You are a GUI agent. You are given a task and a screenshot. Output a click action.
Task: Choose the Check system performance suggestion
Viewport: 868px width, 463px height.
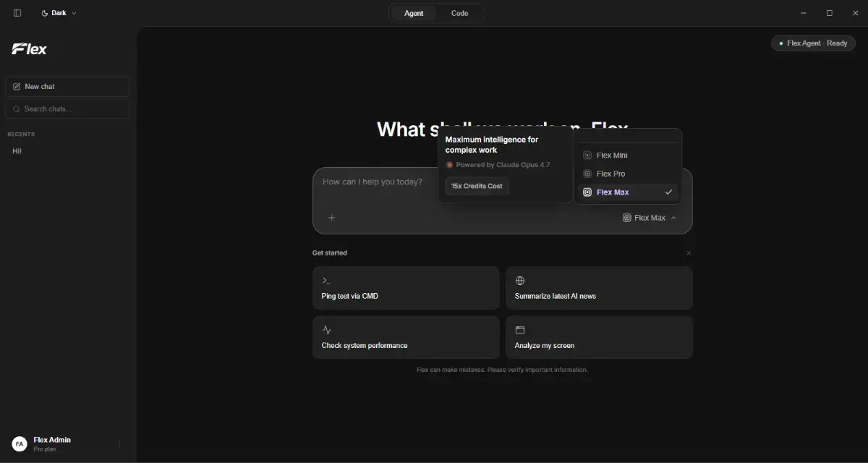coord(406,337)
